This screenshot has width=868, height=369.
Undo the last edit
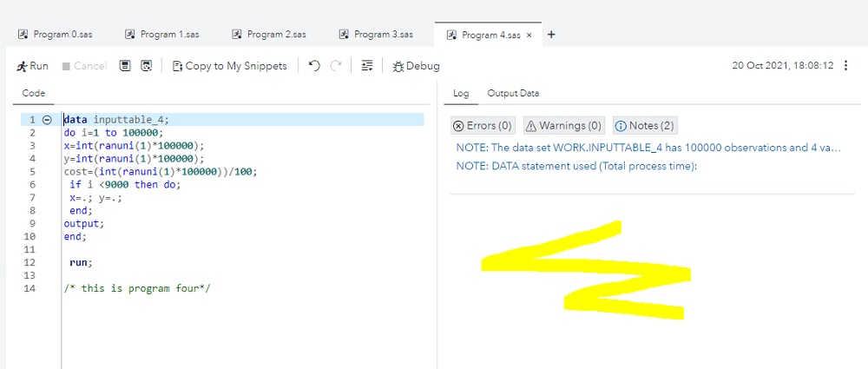point(314,66)
